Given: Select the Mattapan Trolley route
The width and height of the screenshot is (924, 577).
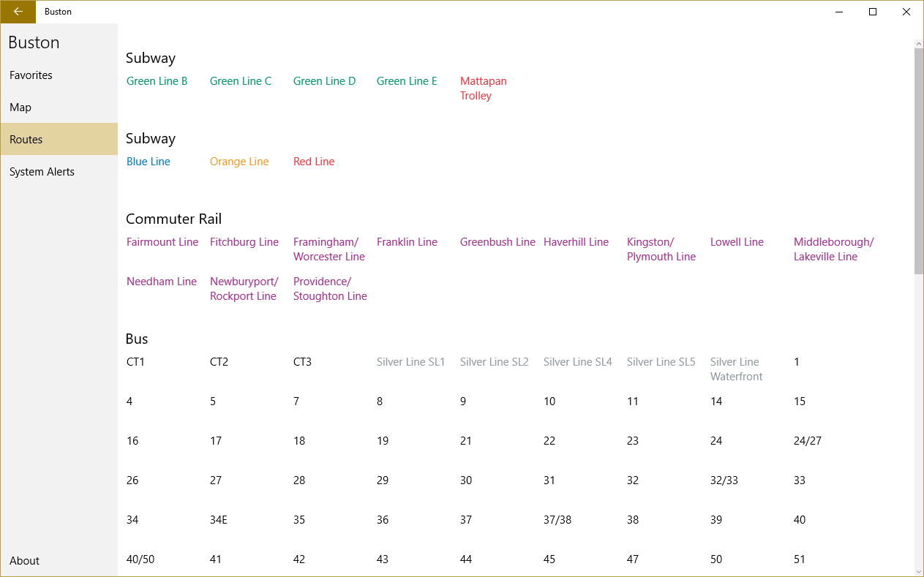Looking at the screenshot, I should point(483,88).
